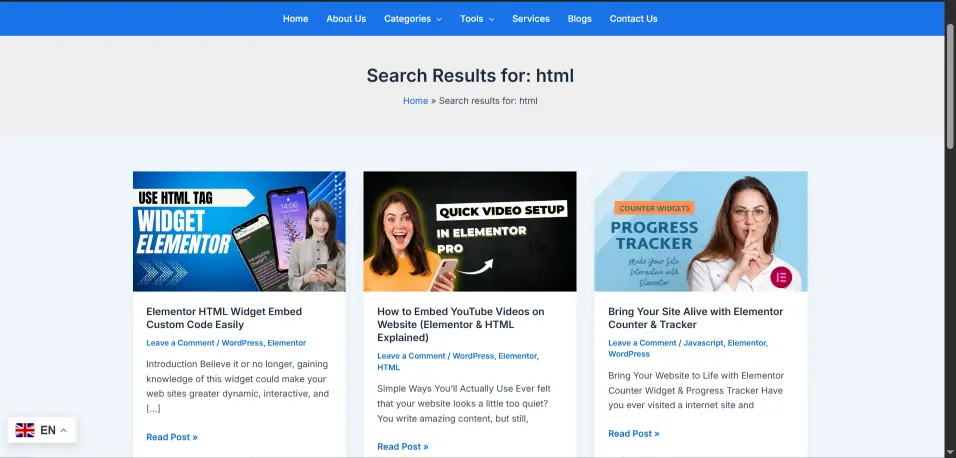The width and height of the screenshot is (956, 458).
Task: Click Leave a Comment under Counter & Tracker post
Action: pyautogui.click(x=642, y=343)
